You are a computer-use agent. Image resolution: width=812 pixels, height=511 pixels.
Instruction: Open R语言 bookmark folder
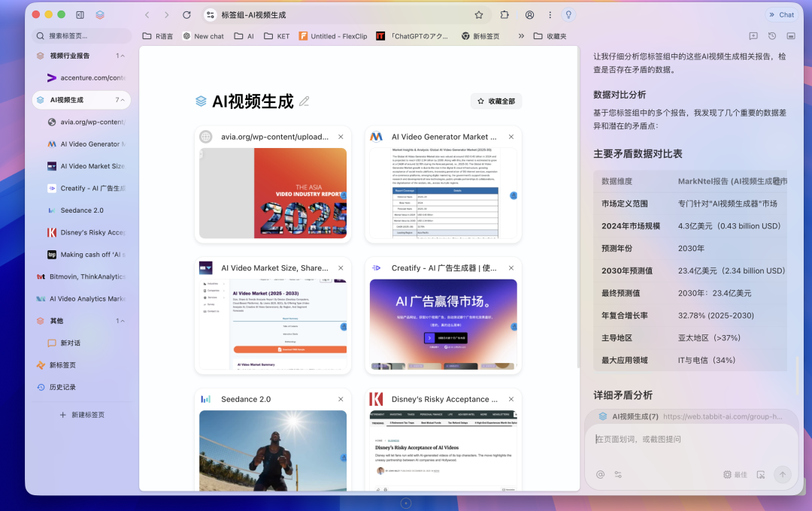pos(158,36)
